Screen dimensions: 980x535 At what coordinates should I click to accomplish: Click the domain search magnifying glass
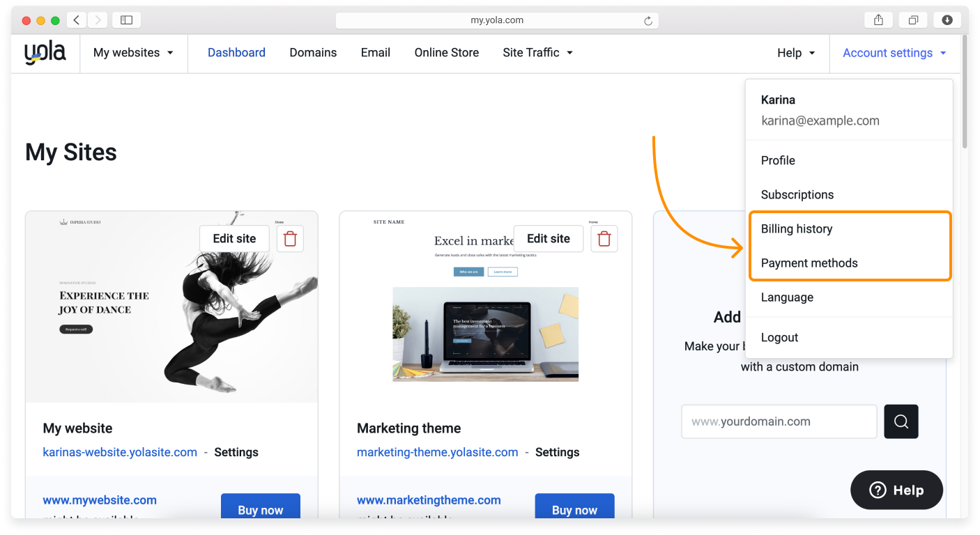tap(901, 421)
